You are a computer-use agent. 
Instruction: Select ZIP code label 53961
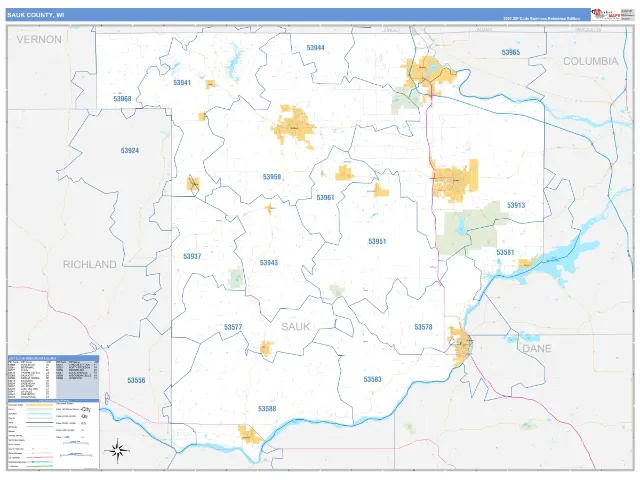tap(325, 198)
